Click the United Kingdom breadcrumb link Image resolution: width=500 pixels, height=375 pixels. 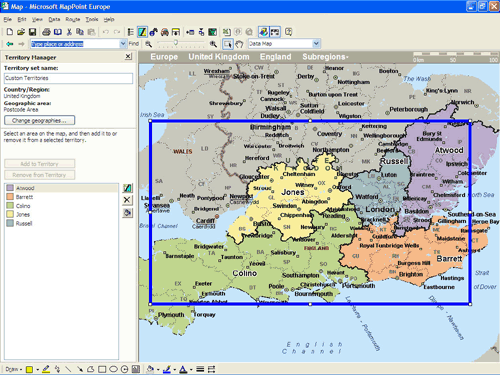[219, 57]
